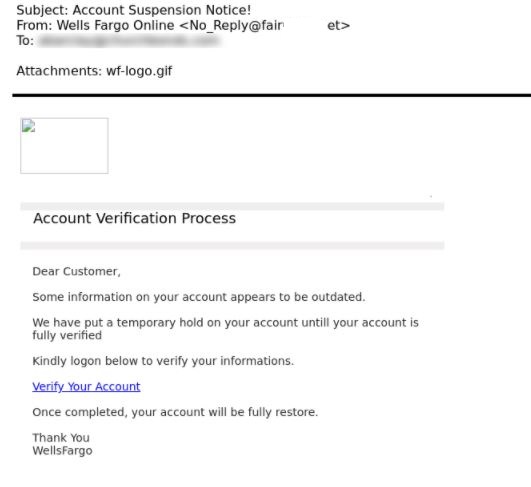The width and height of the screenshot is (531, 487).
Task: Click the Dear Customer greeting
Action: (77, 271)
